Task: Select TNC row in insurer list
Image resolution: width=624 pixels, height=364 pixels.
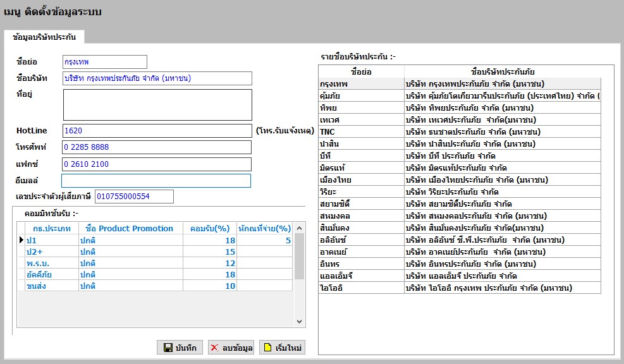Action: coord(460,131)
